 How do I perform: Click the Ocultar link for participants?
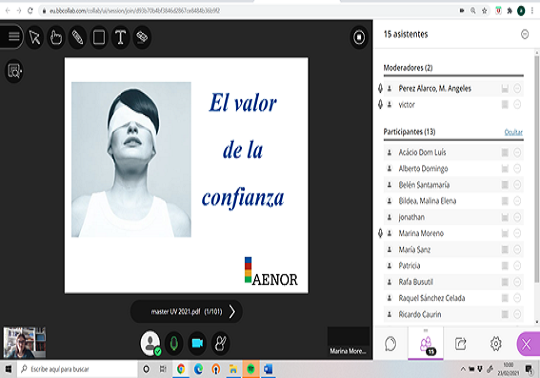click(x=513, y=132)
